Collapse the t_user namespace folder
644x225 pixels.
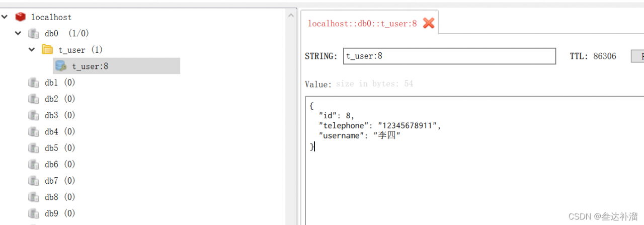(32, 49)
